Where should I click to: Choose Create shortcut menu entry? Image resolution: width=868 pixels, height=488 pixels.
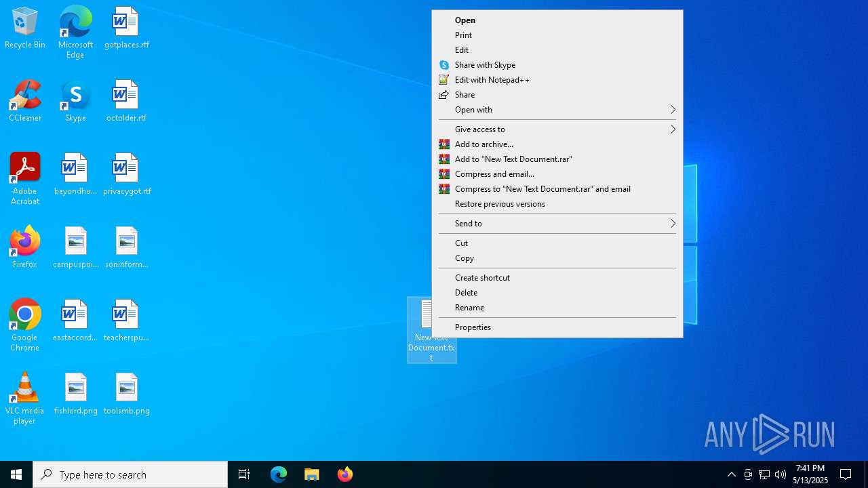[x=557, y=278]
